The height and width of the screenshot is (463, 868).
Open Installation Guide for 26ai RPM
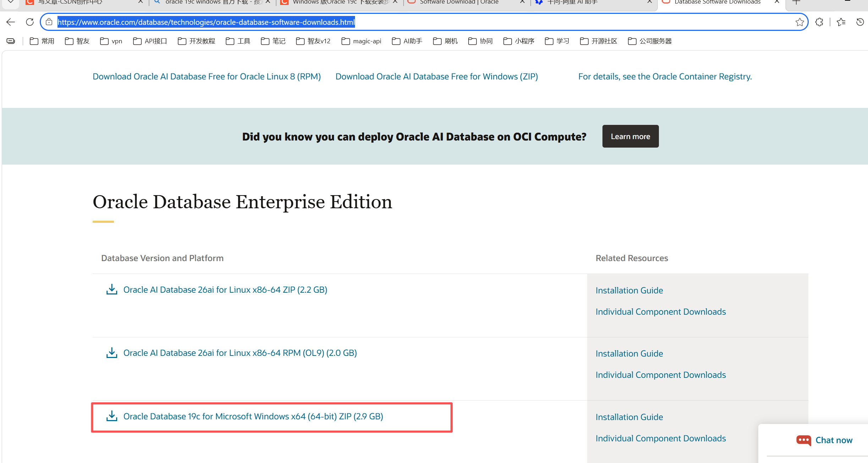[629, 354]
